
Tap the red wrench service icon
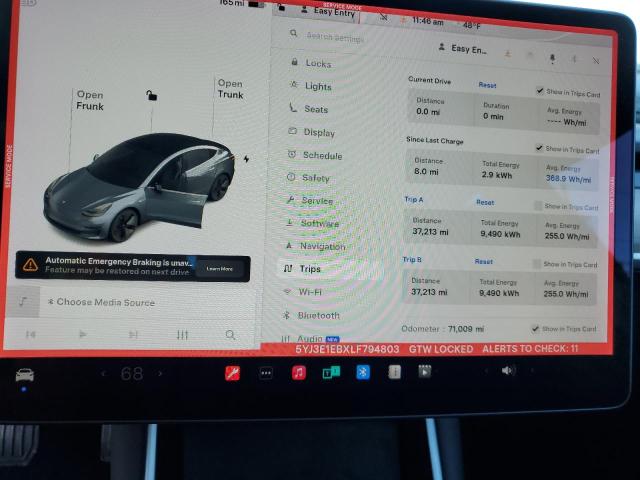[x=233, y=373]
